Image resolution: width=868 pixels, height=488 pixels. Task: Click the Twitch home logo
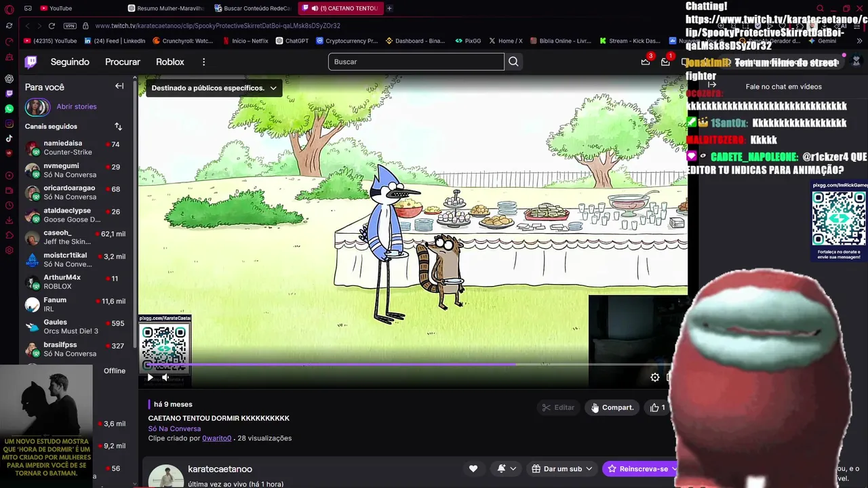(x=31, y=62)
